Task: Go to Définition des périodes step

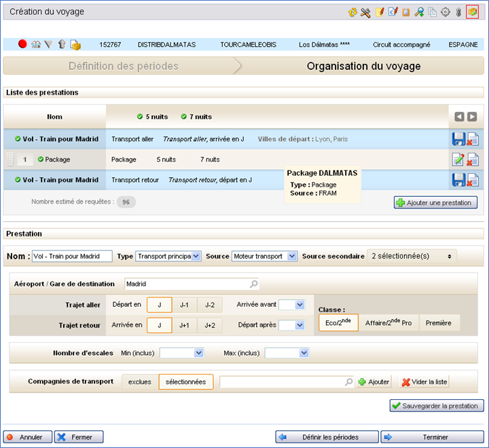Action: 123,67
